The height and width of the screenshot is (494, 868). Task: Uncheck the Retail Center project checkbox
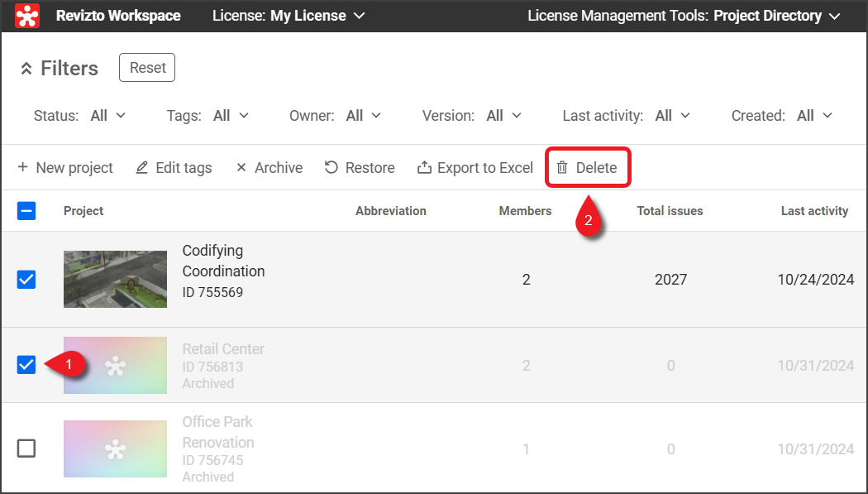click(26, 365)
